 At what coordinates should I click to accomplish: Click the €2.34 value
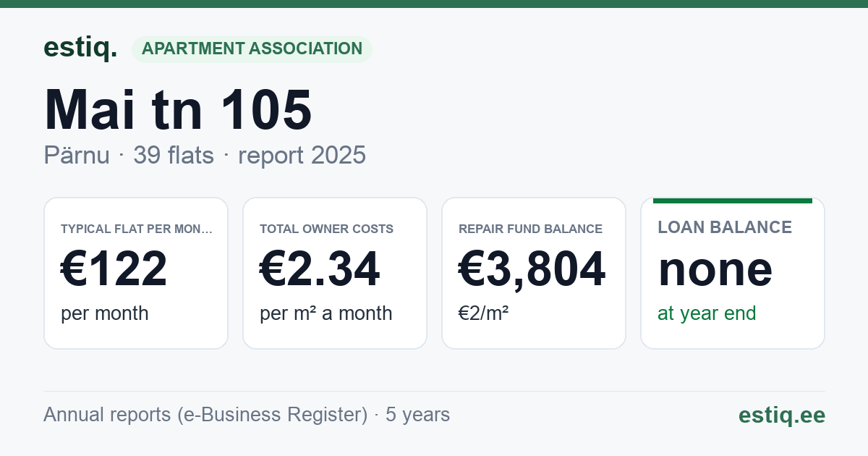tap(320, 269)
